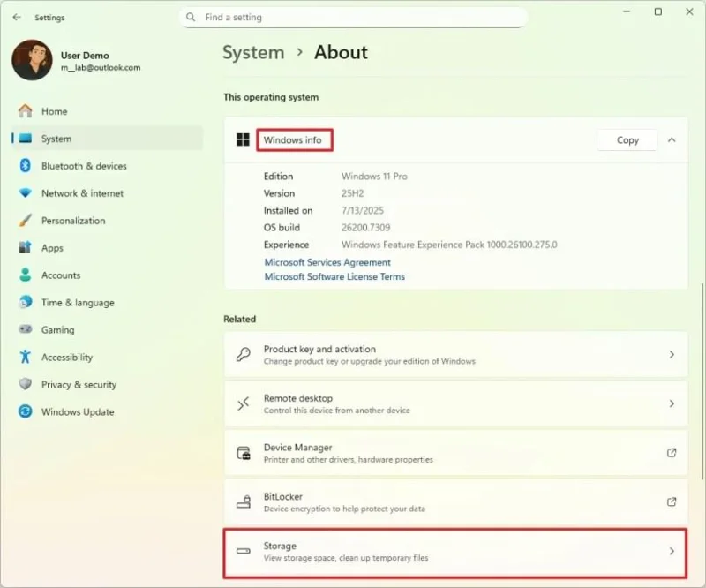The height and width of the screenshot is (588, 706).
Task: Click the vertical scrollbar on right
Action: click(702, 381)
